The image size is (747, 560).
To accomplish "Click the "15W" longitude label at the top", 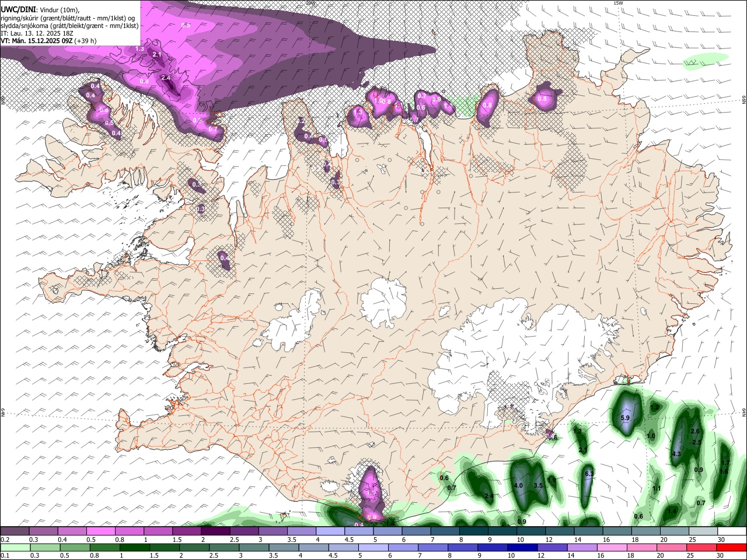I will tap(618, 3).
